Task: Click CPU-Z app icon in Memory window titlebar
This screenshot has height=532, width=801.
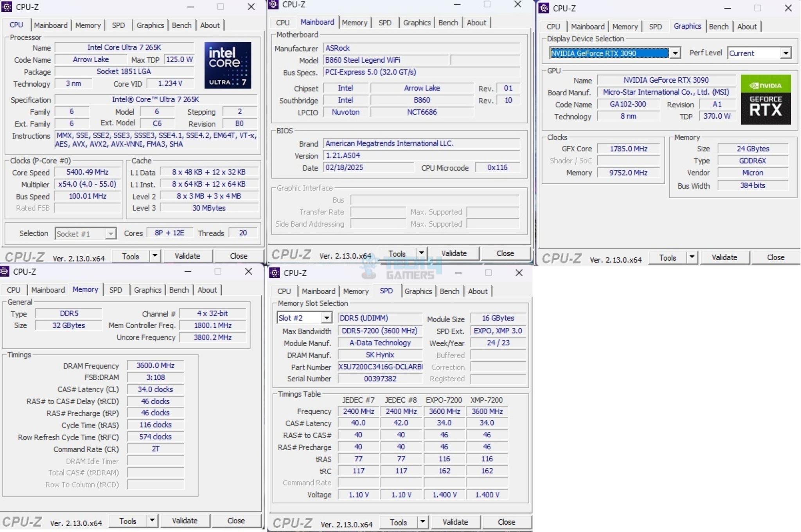Action: [x=4, y=271]
